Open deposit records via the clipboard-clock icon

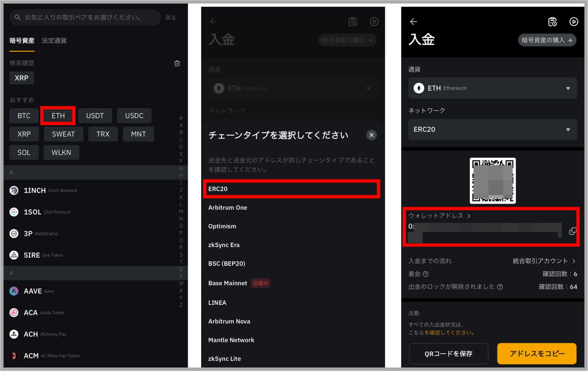click(x=552, y=21)
